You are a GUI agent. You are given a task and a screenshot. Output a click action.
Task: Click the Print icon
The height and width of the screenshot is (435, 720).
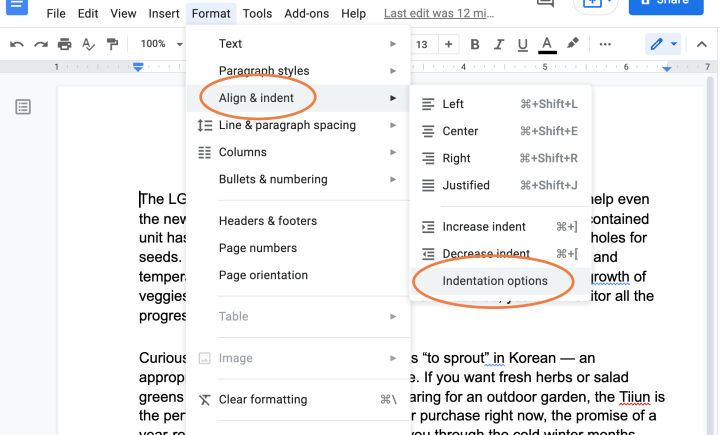(64, 44)
